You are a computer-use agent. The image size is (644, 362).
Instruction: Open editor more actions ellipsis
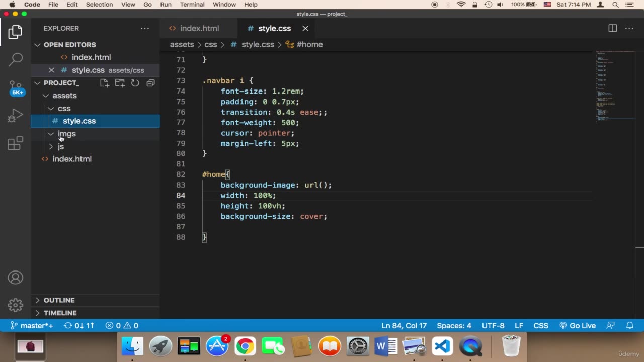pyautogui.click(x=629, y=28)
